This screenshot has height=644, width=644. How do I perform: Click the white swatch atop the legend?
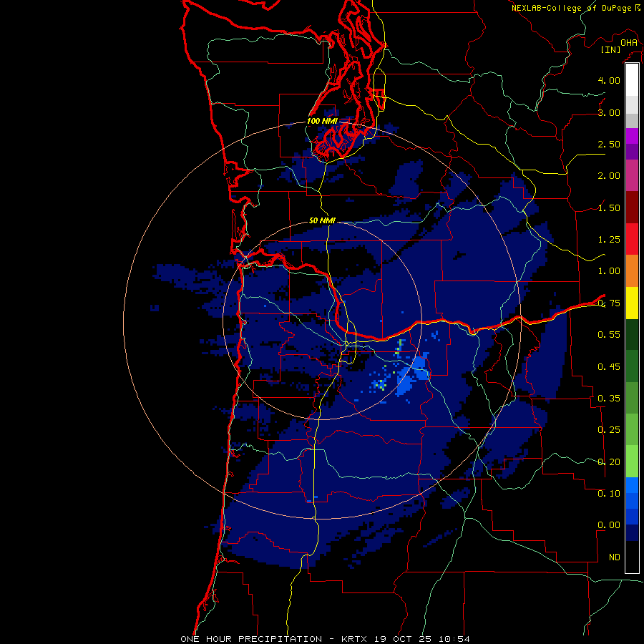pyautogui.click(x=632, y=79)
